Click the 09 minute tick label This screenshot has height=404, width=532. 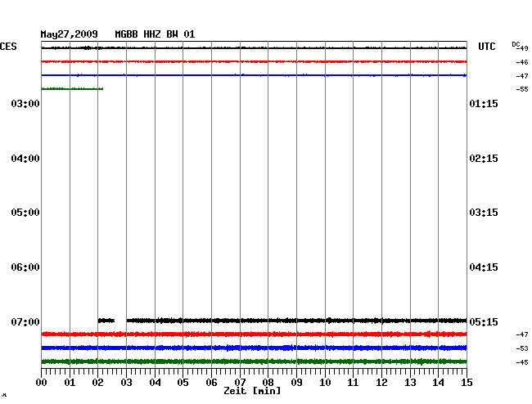tap(296, 383)
